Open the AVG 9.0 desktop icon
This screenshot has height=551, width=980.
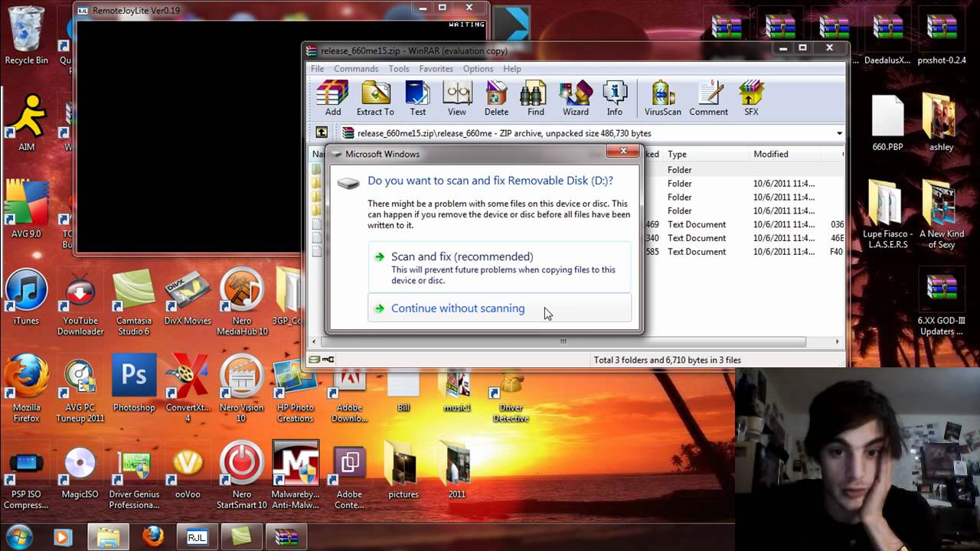[x=26, y=209]
